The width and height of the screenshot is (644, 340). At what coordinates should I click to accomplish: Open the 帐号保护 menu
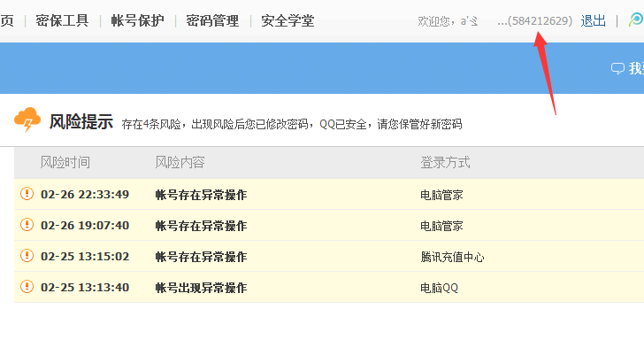pos(137,20)
